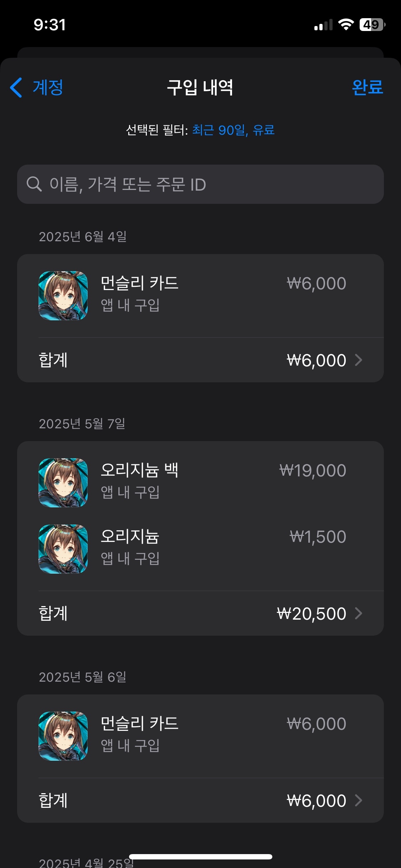Expand the May 6 합계 ₩6,000 chevron

(x=359, y=800)
